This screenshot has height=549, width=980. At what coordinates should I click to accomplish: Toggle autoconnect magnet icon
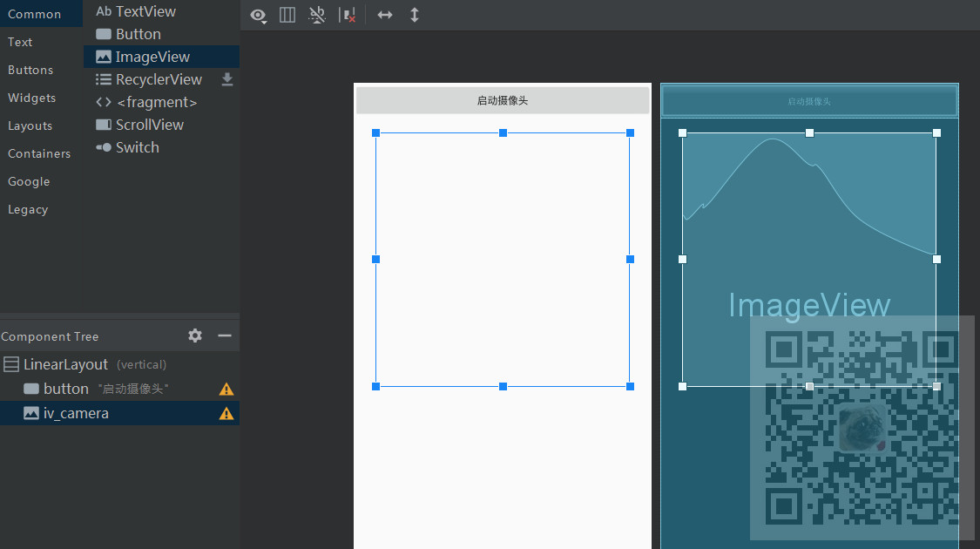click(x=317, y=15)
